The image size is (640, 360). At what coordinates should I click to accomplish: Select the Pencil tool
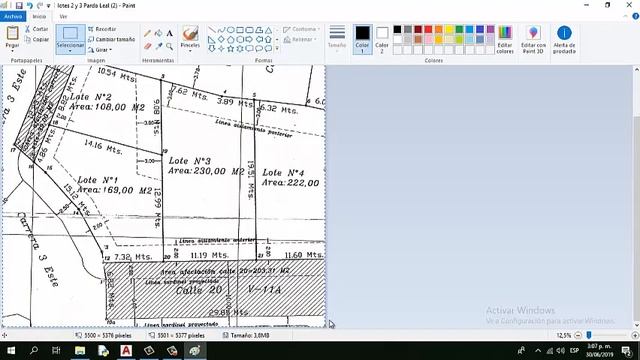click(x=147, y=34)
